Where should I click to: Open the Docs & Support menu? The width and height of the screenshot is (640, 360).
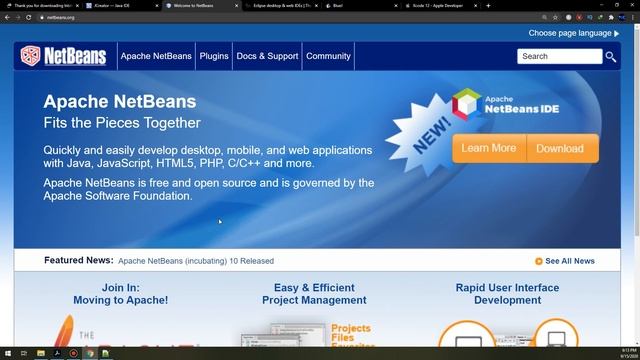pos(267,56)
